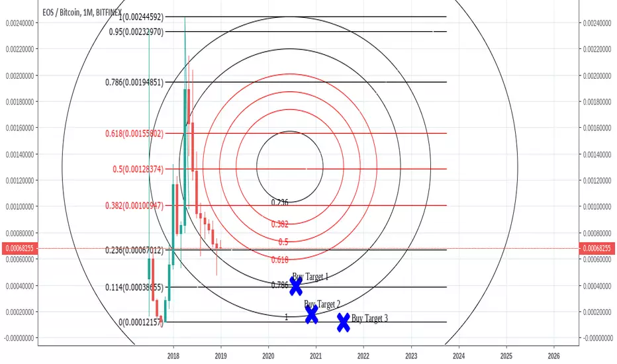Click 0.00040000 on the right price axis
The image size is (617, 364).
coord(597,286)
